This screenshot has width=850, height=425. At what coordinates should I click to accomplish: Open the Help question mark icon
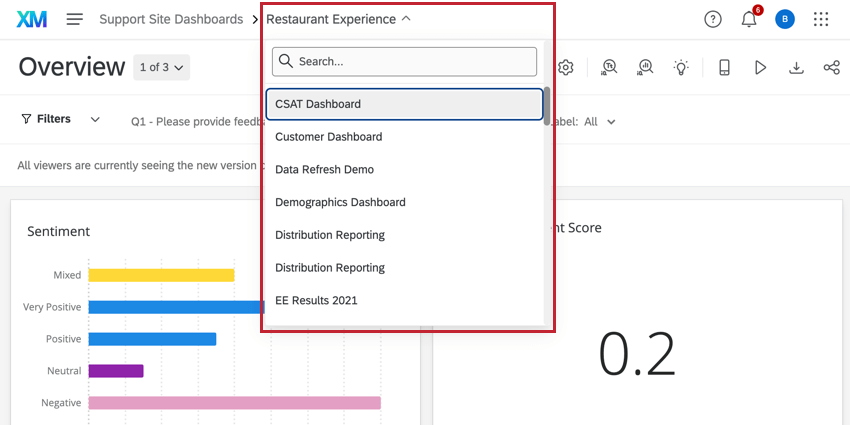(x=712, y=20)
